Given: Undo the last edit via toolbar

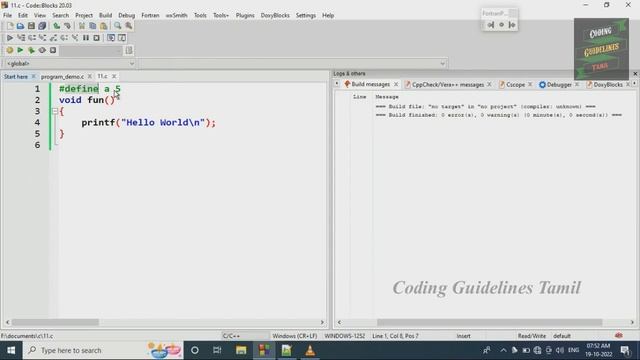Looking at the screenshot, I should pyautogui.click(x=57, y=26).
